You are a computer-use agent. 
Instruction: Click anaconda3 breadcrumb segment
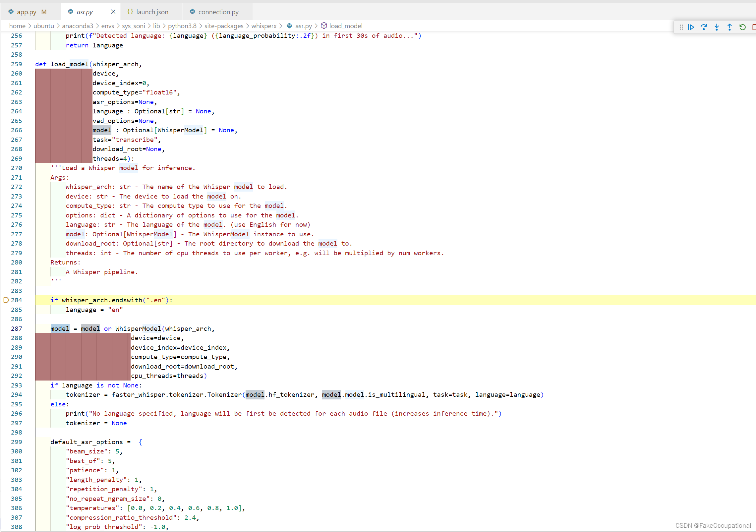pos(78,26)
